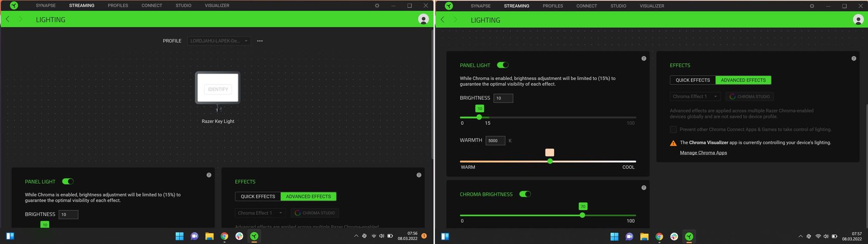Image resolution: width=868 pixels, height=244 pixels.
Task: Open Teams chat icon in left taskbar
Action: coord(194,236)
